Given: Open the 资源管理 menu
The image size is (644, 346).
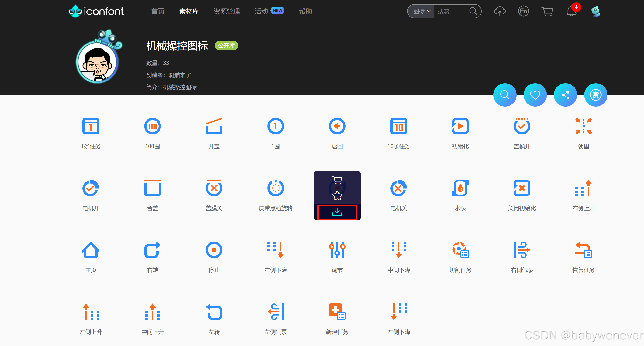Looking at the screenshot, I should tap(226, 11).
